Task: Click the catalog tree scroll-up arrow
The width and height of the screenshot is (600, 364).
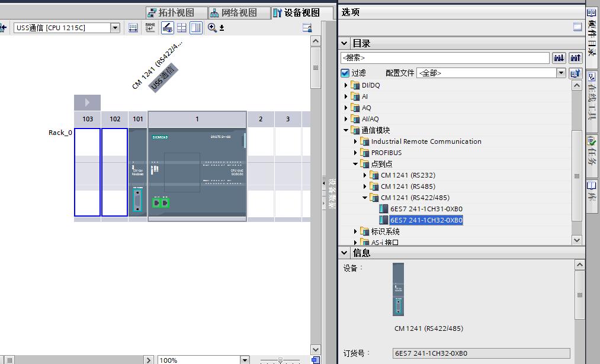Action: [x=577, y=86]
